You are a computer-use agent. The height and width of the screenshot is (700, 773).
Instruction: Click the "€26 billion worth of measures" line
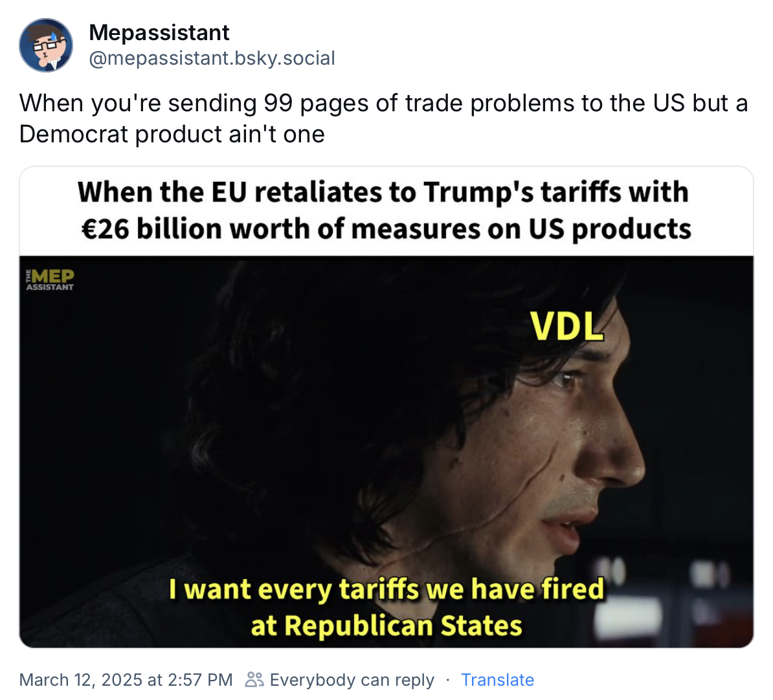[386, 229]
